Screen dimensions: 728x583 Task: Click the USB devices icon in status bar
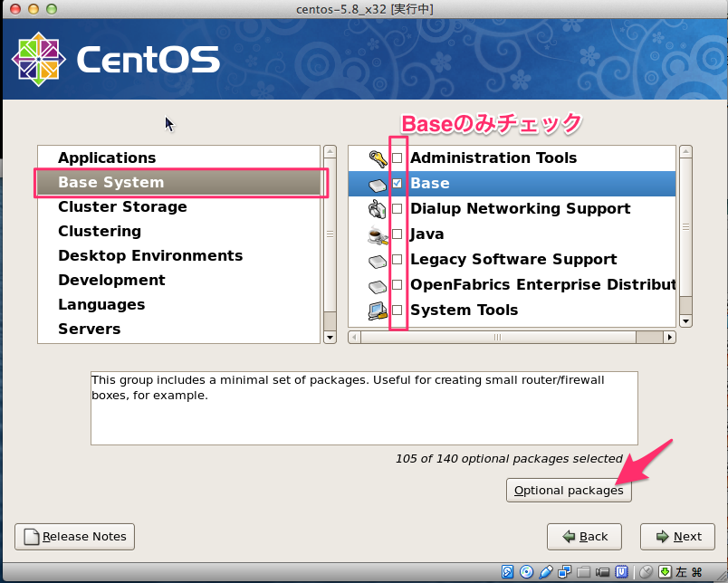[546, 572]
